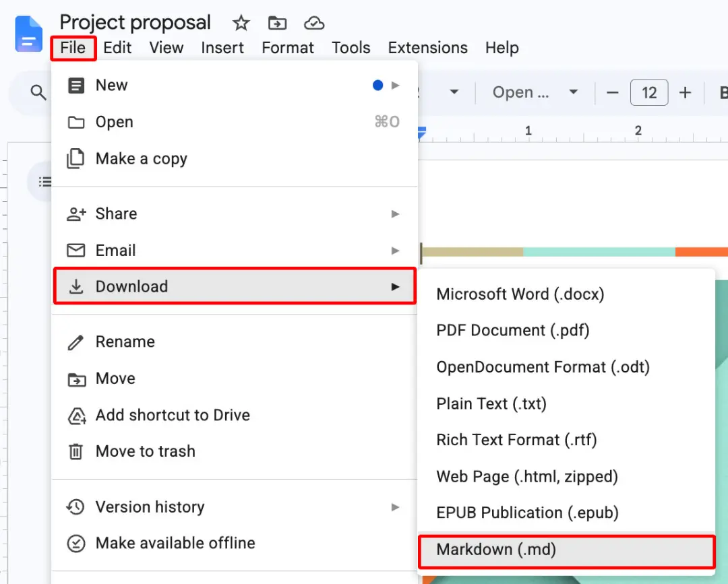This screenshot has width=728, height=584.
Task: Open the Edit menu
Action: pyautogui.click(x=117, y=48)
